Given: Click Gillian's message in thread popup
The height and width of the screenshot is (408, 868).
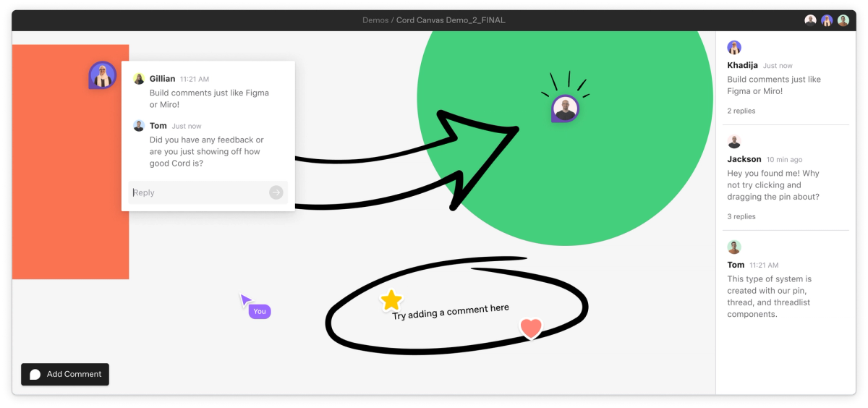Looking at the screenshot, I should 209,99.
